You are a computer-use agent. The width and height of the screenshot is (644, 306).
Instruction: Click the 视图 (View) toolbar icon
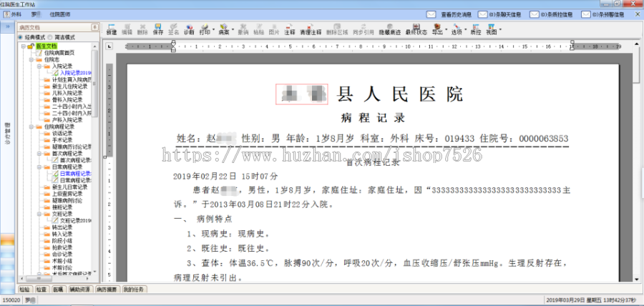tap(491, 29)
